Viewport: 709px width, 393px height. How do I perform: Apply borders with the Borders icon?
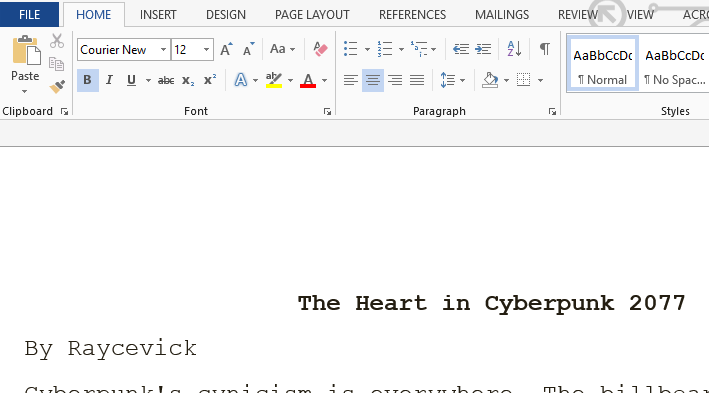pyautogui.click(x=524, y=80)
